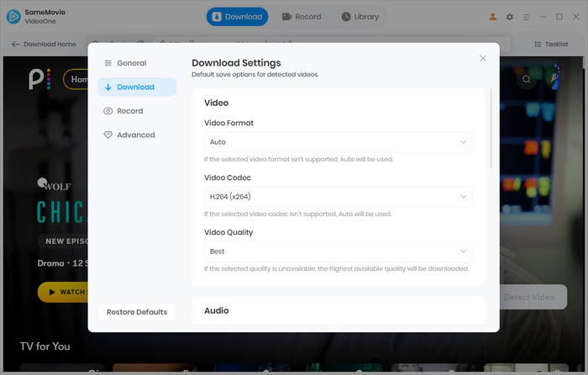This screenshot has height=375, width=588.
Task: Open the Video Quality dropdown showing Best
Action: (338, 251)
